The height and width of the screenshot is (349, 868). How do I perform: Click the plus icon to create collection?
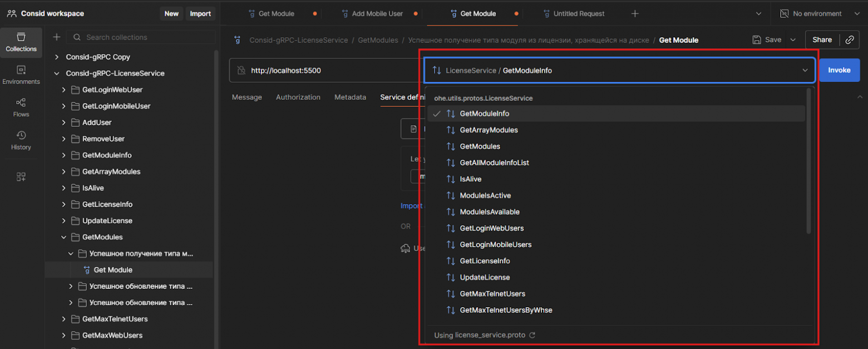pos(56,37)
